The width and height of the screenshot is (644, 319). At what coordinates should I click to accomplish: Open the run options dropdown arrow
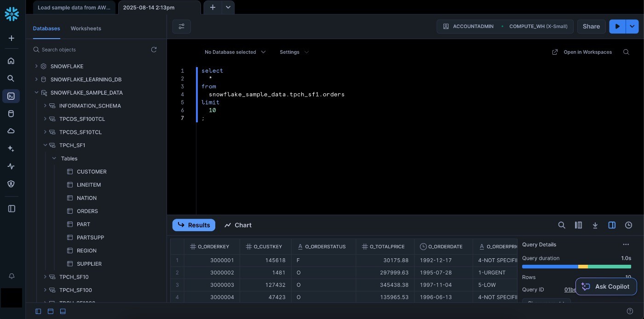(632, 27)
